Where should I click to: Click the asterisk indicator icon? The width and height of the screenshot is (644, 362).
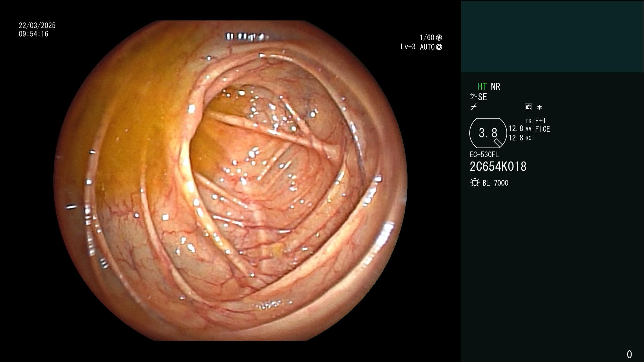click(x=539, y=108)
